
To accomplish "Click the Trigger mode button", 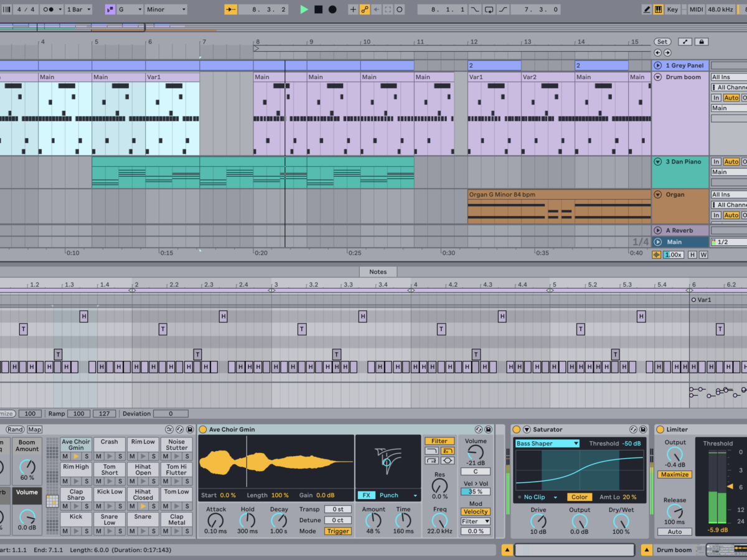I will pyautogui.click(x=337, y=531).
